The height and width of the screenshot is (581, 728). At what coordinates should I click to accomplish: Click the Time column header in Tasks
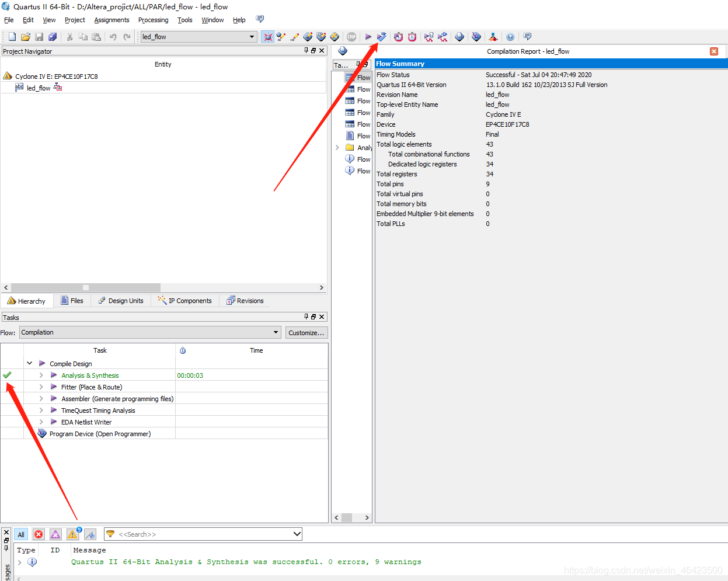[x=256, y=350]
